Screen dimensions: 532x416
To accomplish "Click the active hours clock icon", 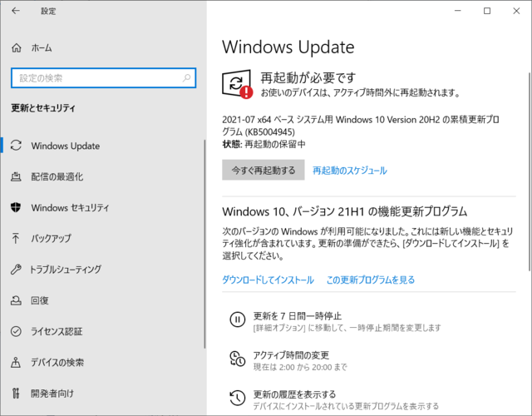I will (237, 359).
